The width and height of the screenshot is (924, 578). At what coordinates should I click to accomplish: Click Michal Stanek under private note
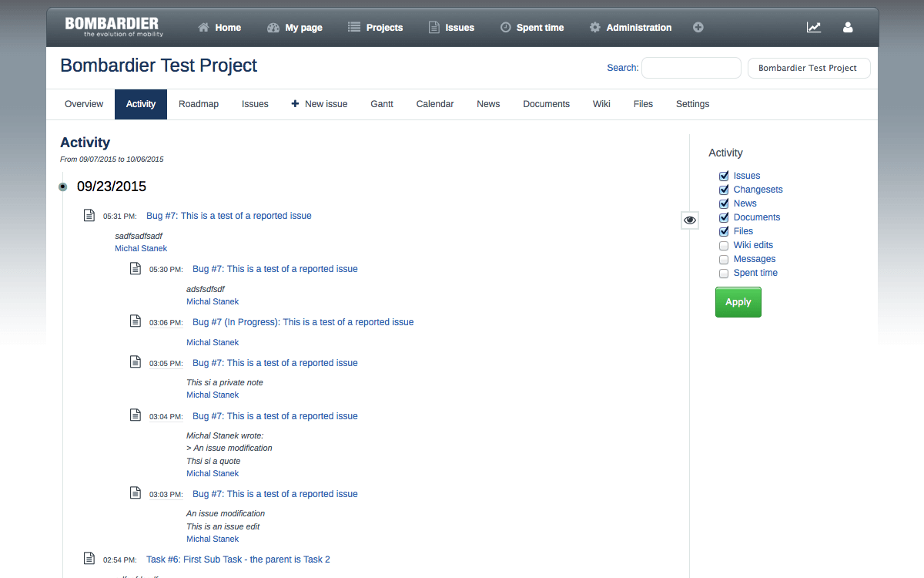tap(213, 395)
